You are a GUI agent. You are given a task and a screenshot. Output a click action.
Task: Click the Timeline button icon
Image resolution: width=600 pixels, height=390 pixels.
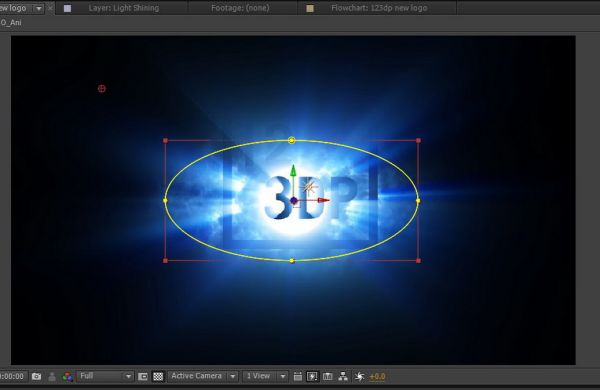tap(328, 377)
